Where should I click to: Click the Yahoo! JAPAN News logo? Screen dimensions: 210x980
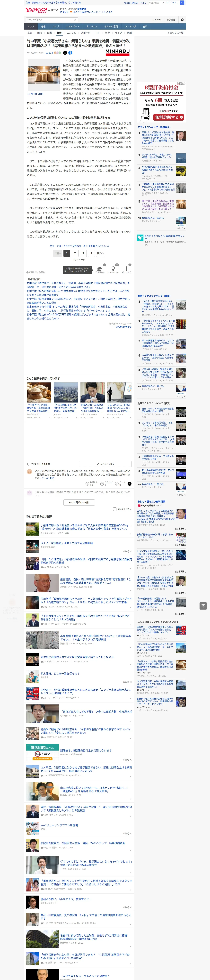click(x=41, y=10)
